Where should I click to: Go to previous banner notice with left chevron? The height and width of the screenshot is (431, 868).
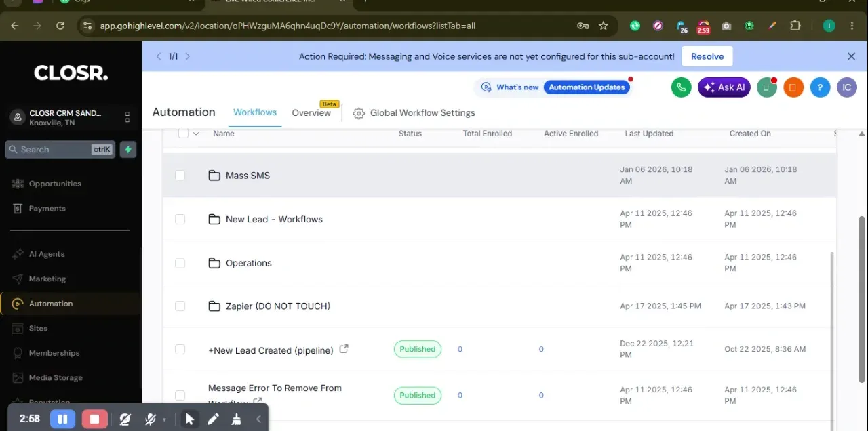point(159,56)
